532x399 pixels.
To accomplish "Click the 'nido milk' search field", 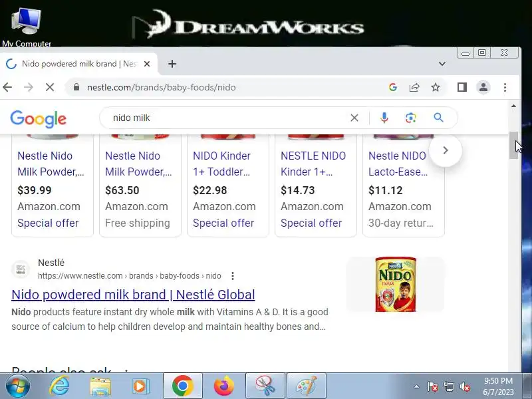I will tap(227, 118).
